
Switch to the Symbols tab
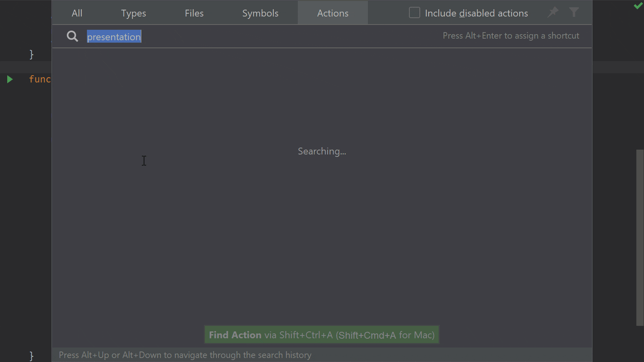tap(260, 12)
